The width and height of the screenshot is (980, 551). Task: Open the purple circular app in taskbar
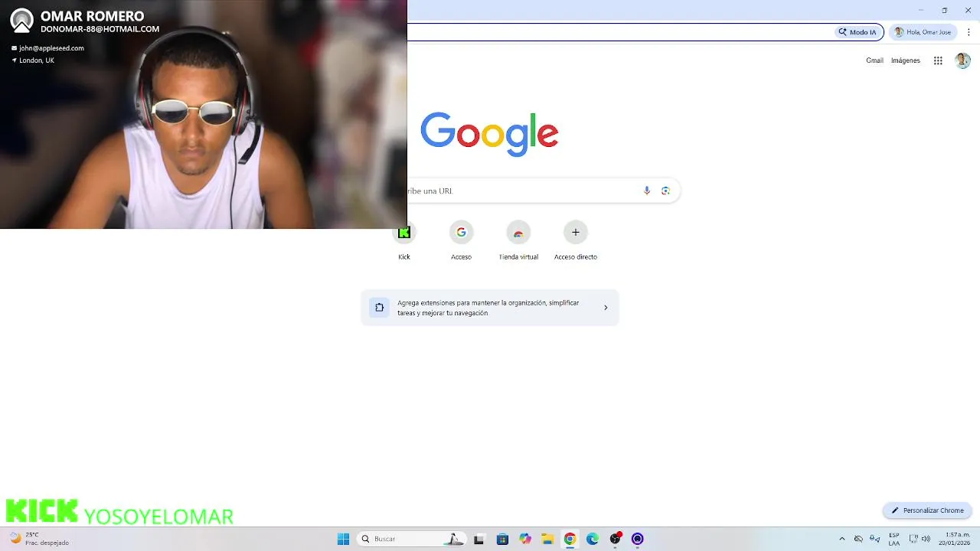(638, 539)
